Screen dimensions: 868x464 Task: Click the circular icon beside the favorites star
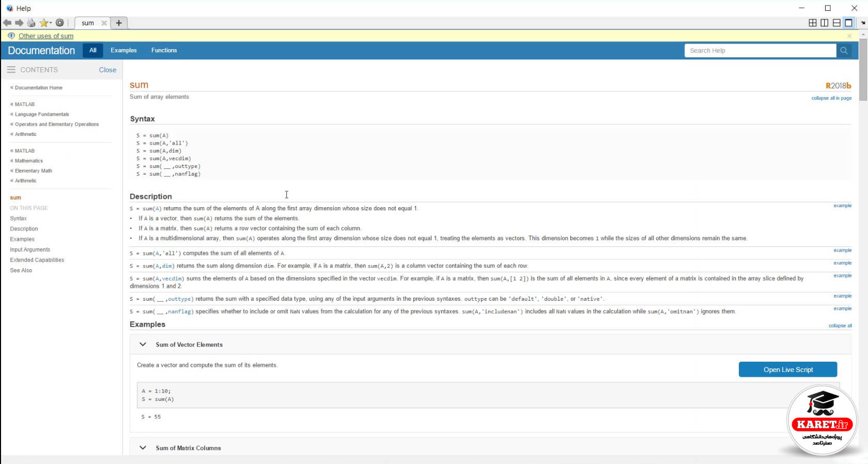click(x=60, y=23)
